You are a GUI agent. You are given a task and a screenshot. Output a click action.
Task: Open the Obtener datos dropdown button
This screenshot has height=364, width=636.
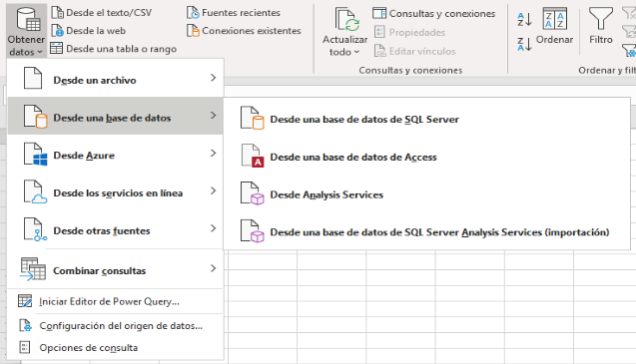point(26,32)
